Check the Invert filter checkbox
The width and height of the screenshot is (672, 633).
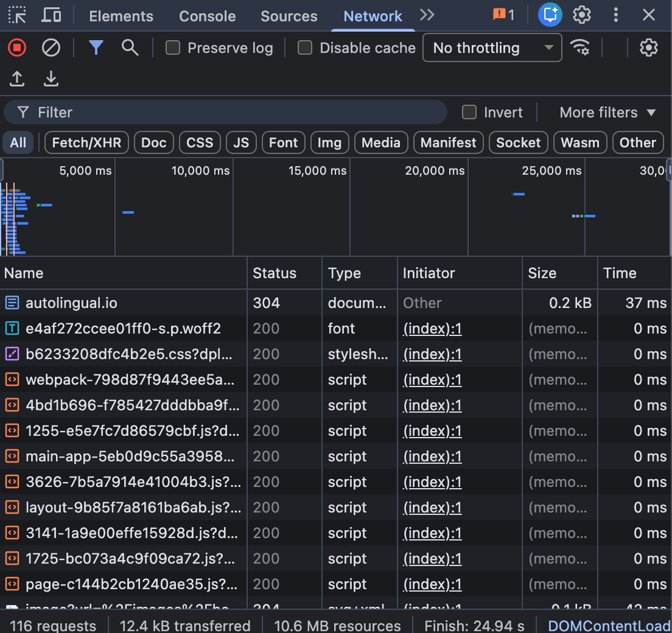tap(469, 112)
